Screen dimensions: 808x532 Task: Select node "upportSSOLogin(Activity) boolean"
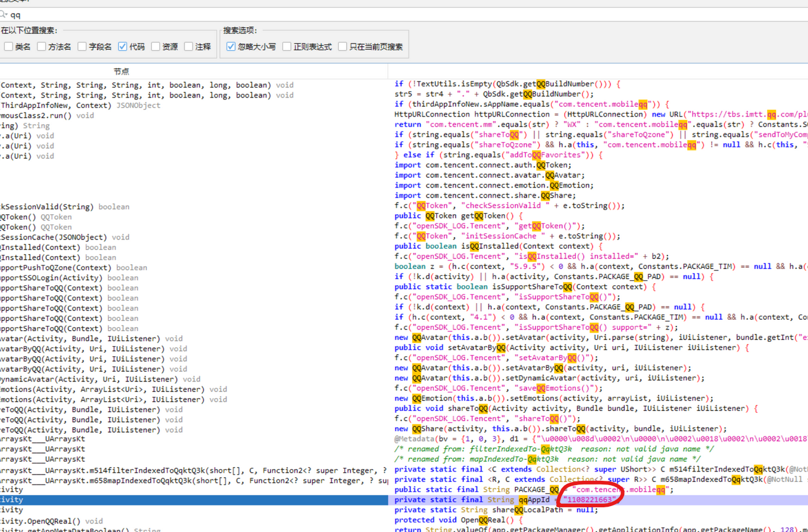pyautogui.click(x=69, y=278)
